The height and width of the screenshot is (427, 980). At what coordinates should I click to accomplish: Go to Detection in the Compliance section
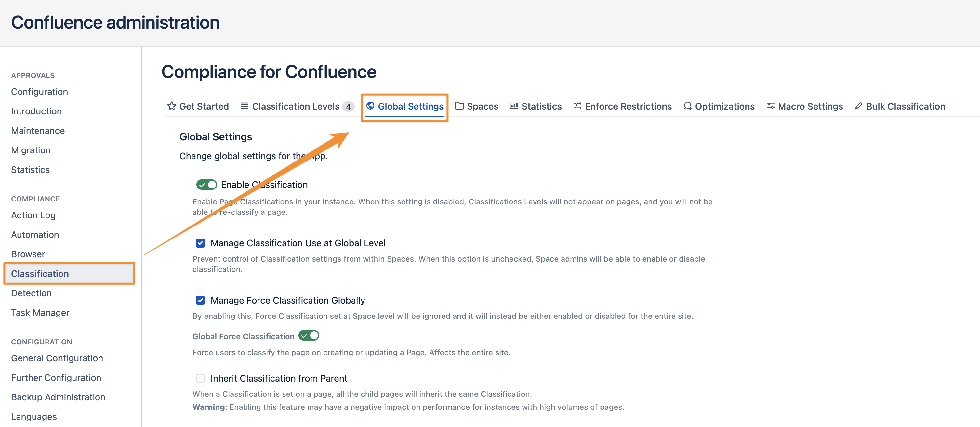coord(31,293)
